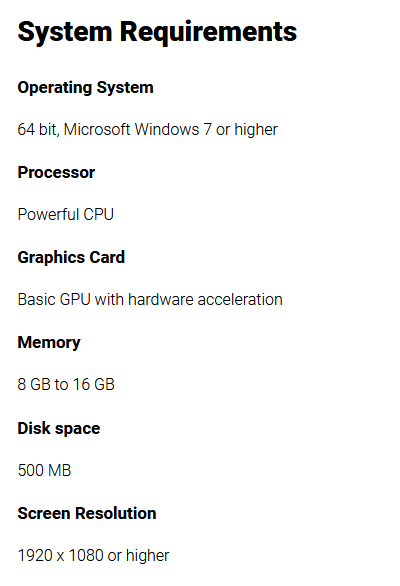The image size is (400, 586).
Task: Click the Operating System subheading
Action: click(85, 88)
